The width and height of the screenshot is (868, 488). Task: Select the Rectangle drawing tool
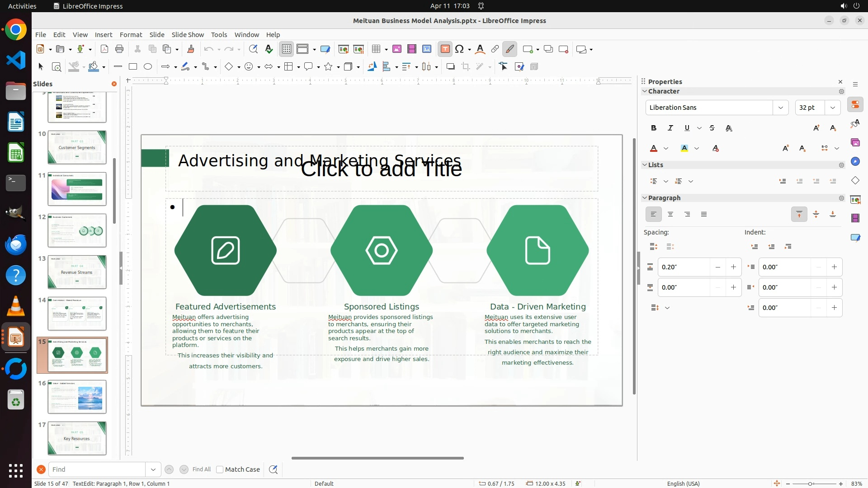(x=133, y=67)
